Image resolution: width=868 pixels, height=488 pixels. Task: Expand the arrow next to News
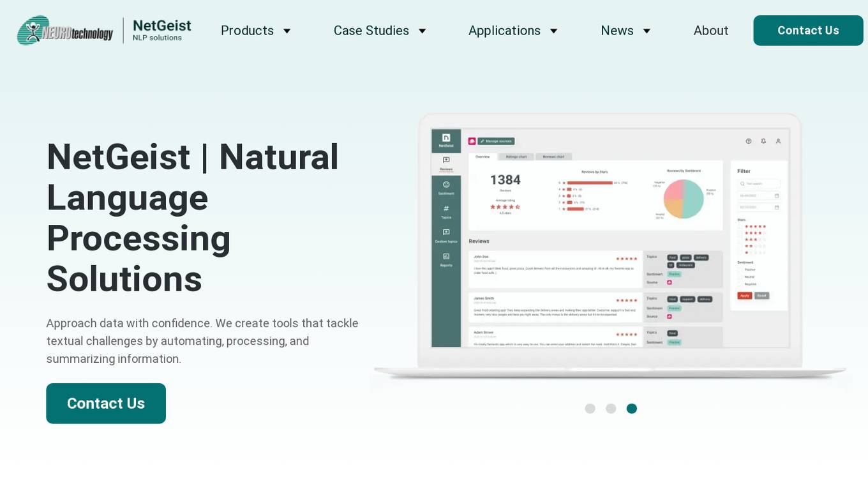click(647, 31)
